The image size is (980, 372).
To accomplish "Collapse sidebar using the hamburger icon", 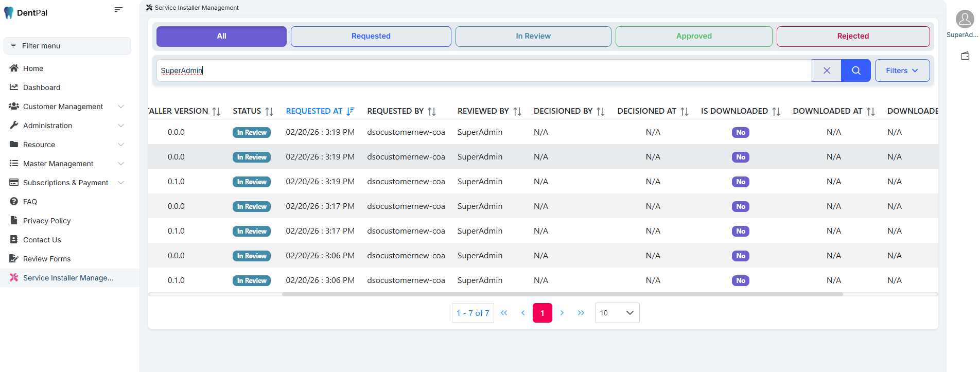I will 118,10.
